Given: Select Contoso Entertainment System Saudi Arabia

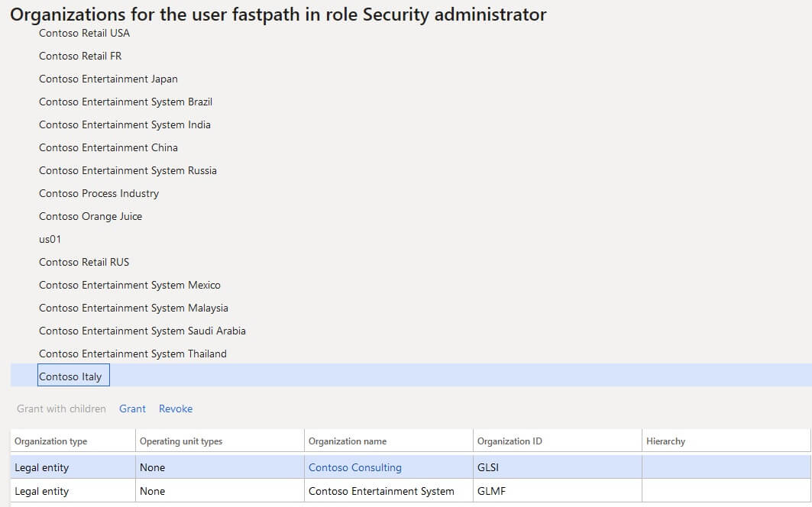Looking at the screenshot, I should click(x=142, y=331).
